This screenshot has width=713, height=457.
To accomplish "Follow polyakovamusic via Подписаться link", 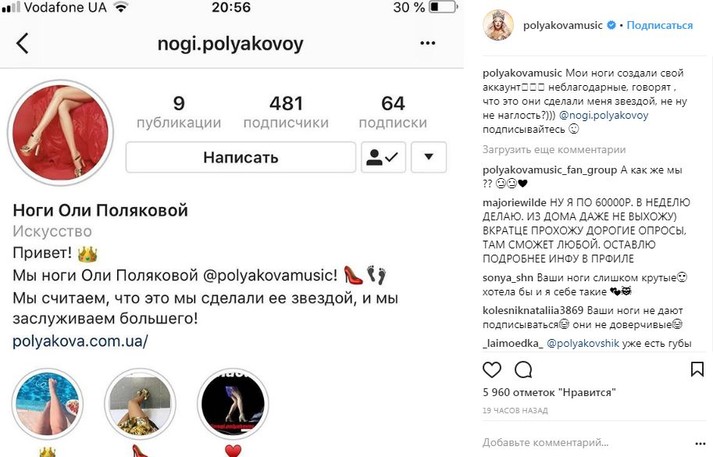I will point(659,25).
